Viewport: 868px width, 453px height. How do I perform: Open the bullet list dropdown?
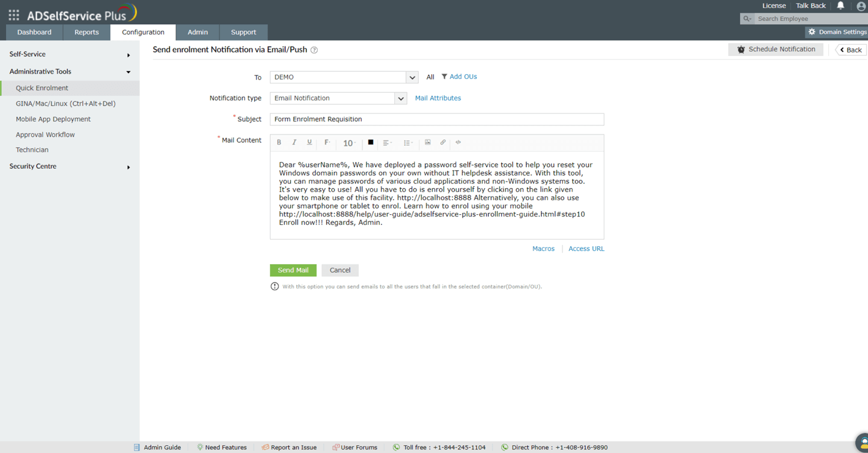[x=408, y=143]
